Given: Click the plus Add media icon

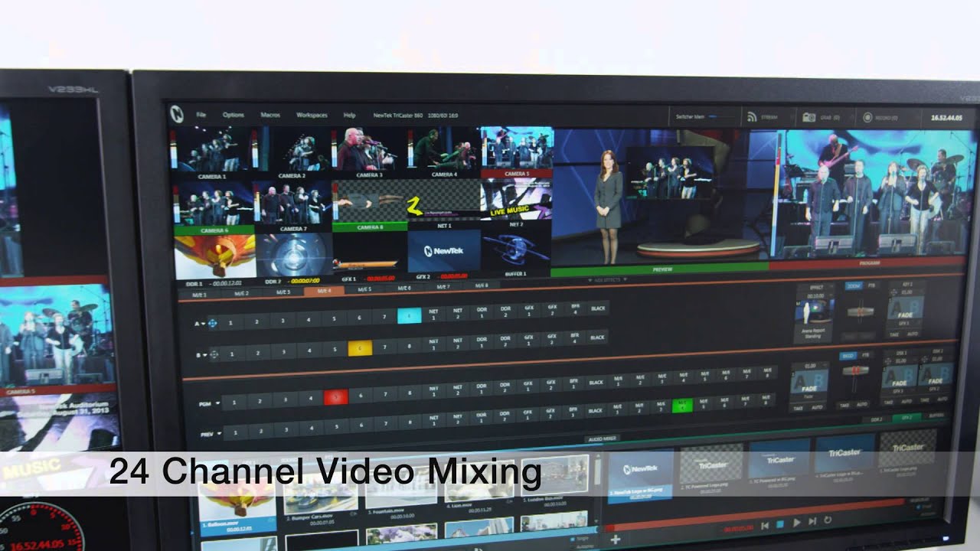Looking at the screenshot, I should pos(615,540).
